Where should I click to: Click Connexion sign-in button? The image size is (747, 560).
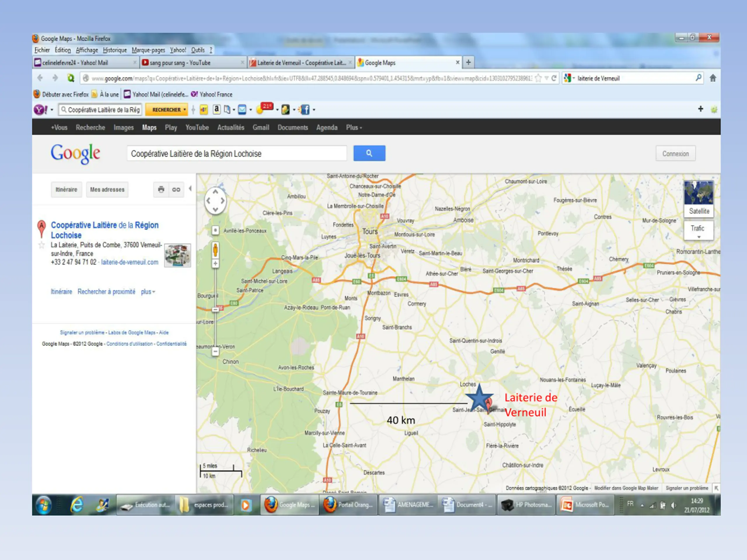tap(676, 154)
